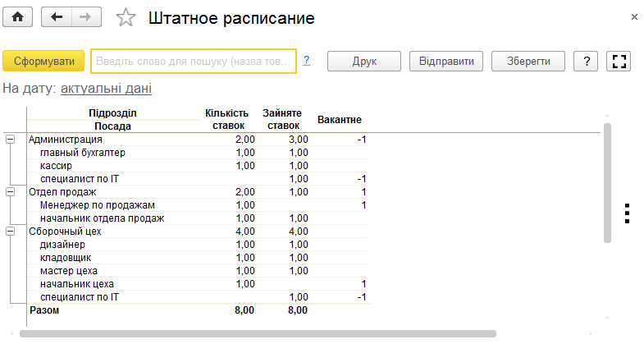Image resolution: width=644 pixels, height=344 pixels.
Task: Click the Підрозділ column header
Action: pos(112,113)
